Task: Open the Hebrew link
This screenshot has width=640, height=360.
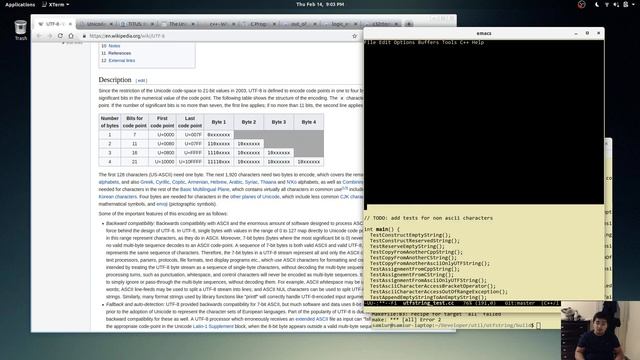Action: click(x=218, y=182)
